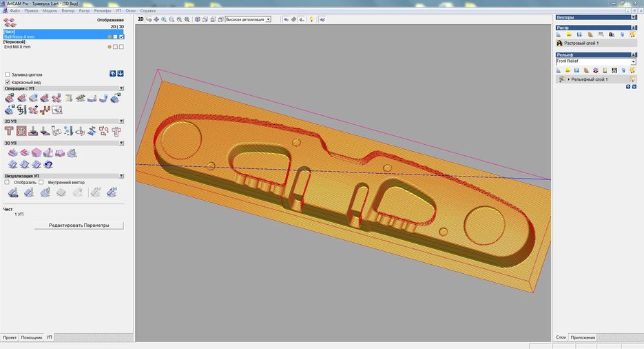Click the End Mill 8 mm toolpath color dot
The width and height of the screenshot is (644, 349).
click(x=110, y=47)
